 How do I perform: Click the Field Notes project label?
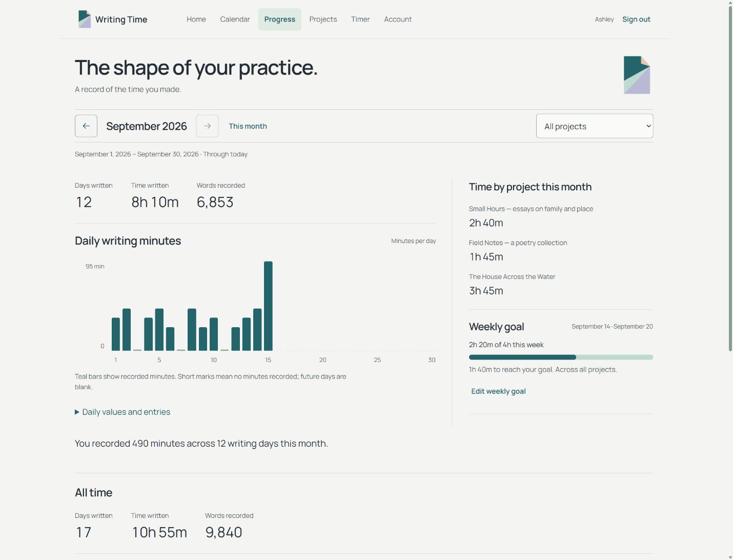(x=518, y=243)
